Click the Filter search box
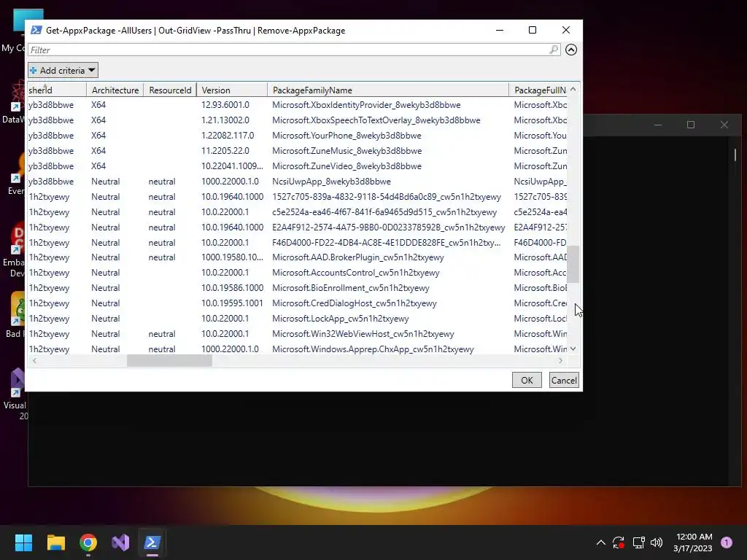The height and width of the screenshot is (560, 747). point(294,50)
